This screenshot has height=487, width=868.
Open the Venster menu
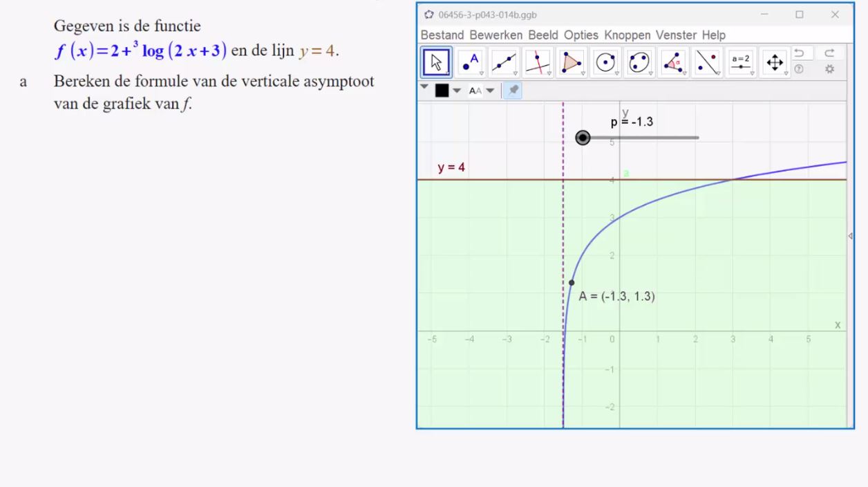(x=677, y=35)
